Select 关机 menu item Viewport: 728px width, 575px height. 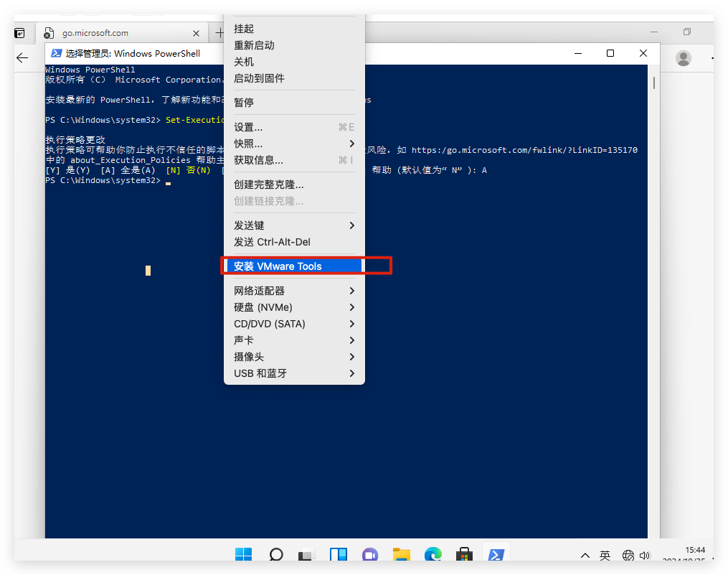point(294,62)
